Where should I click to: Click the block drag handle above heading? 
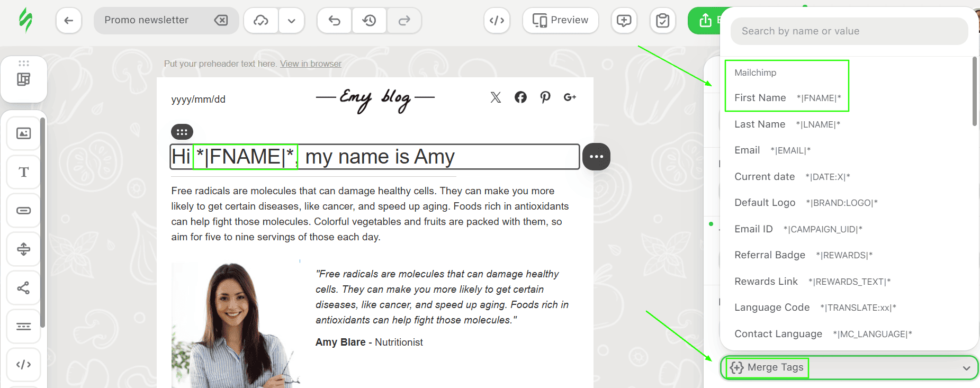point(182,132)
